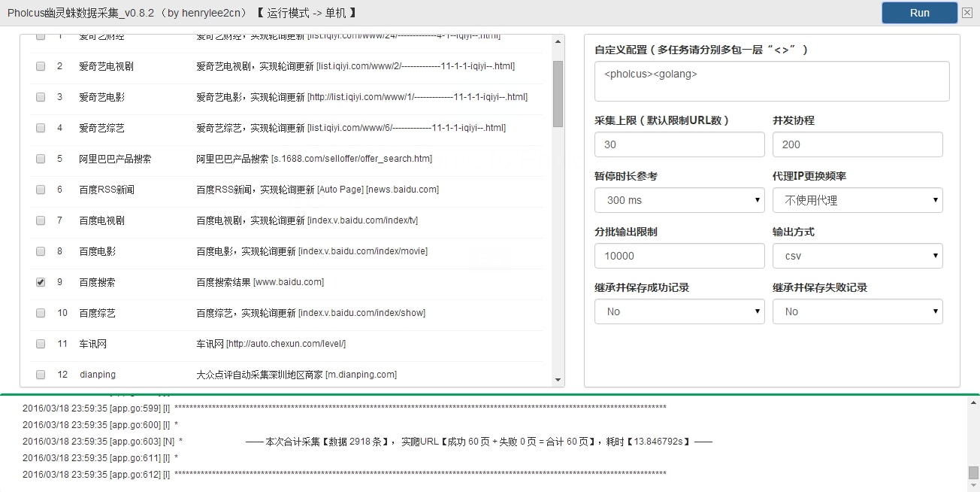
Task: Click the 并发协程 input field
Action: point(857,144)
